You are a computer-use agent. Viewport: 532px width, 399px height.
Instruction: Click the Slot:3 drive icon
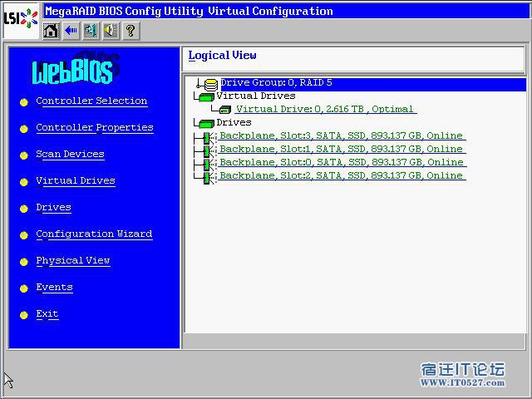pos(209,137)
